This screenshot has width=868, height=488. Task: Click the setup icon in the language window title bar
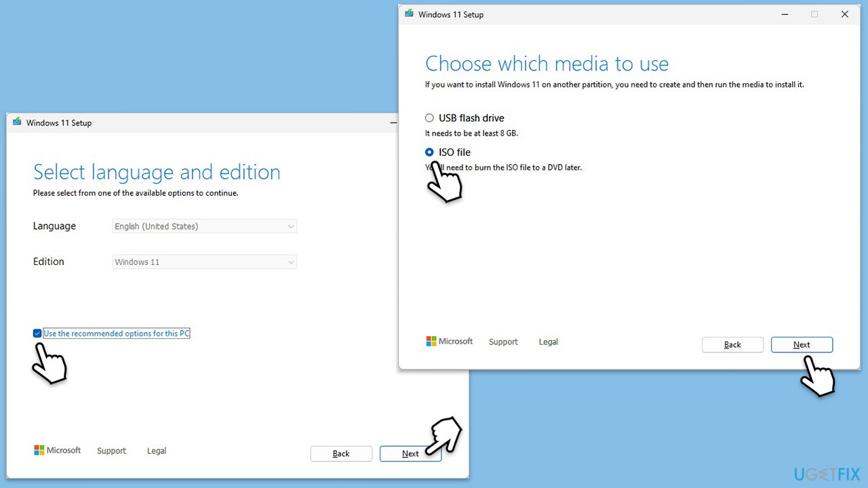[17, 122]
